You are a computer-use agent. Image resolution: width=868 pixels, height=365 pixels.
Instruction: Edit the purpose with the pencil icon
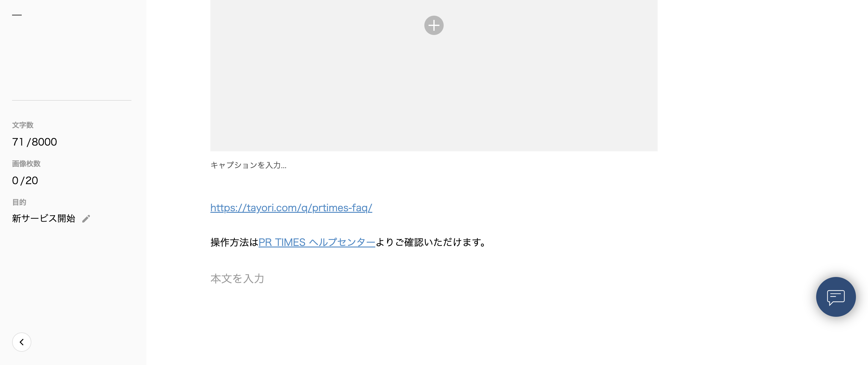click(x=86, y=219)
